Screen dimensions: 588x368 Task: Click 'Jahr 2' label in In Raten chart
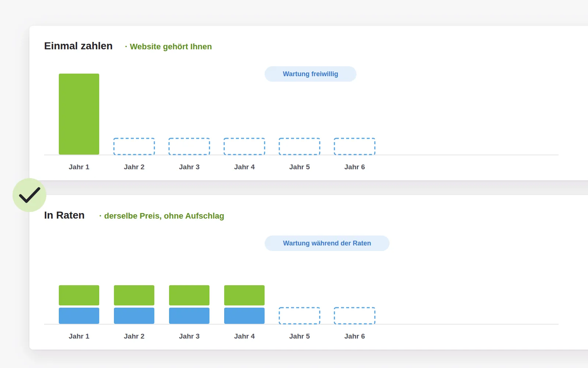pyautogui.click(x=134, y=336)
